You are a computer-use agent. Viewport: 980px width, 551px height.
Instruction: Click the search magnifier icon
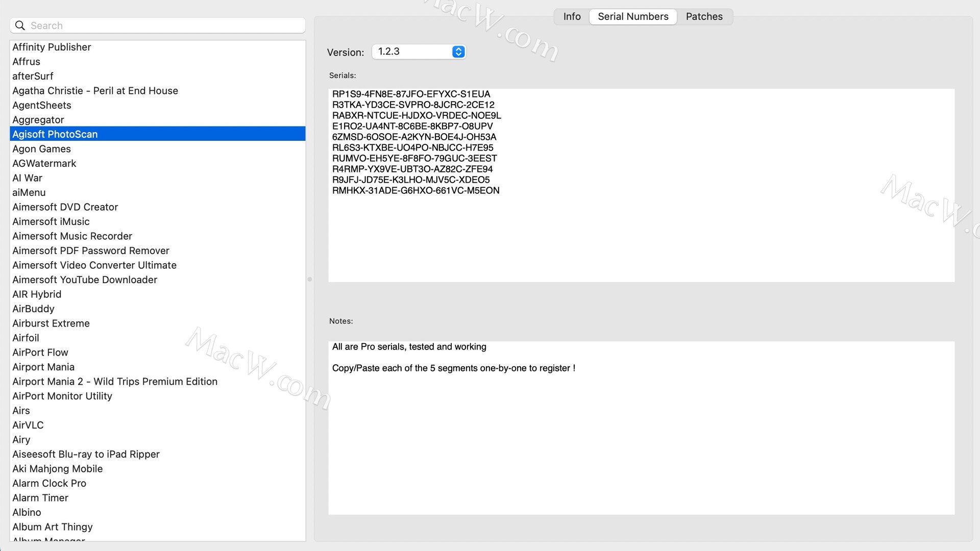pos(20,26)
